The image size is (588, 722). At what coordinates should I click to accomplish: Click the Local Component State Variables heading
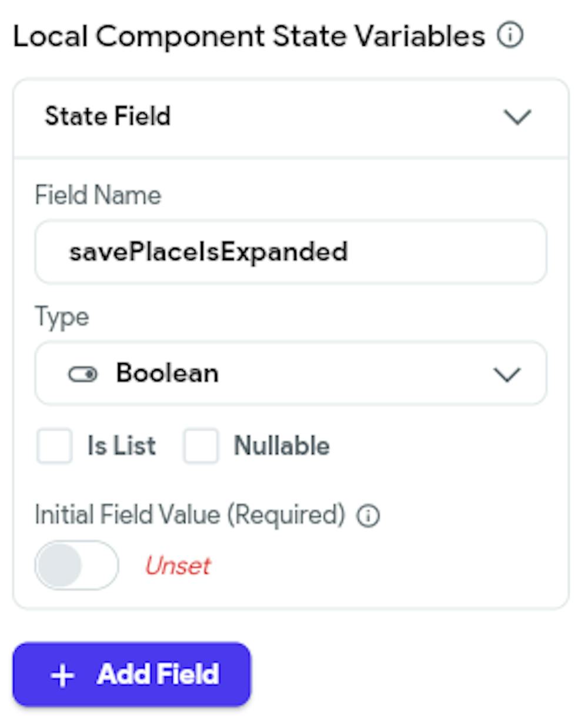(x=249, y=36)
